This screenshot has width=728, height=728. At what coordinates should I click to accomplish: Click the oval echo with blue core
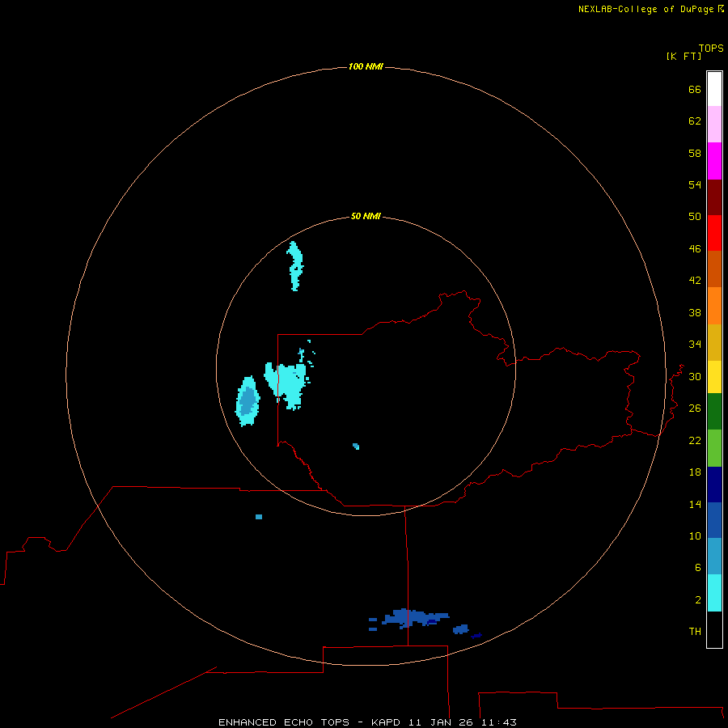pyautogui.click(x=248, y=401)
